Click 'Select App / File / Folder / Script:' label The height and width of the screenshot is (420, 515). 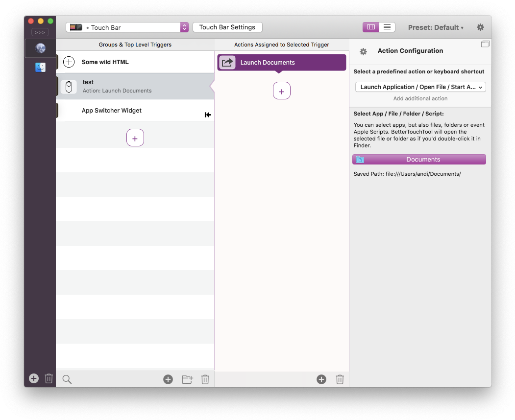(x=398, y=114)
